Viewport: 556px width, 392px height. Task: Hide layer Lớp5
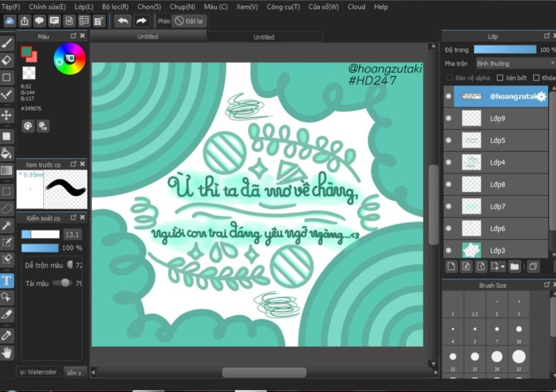(x=448, y=140)
